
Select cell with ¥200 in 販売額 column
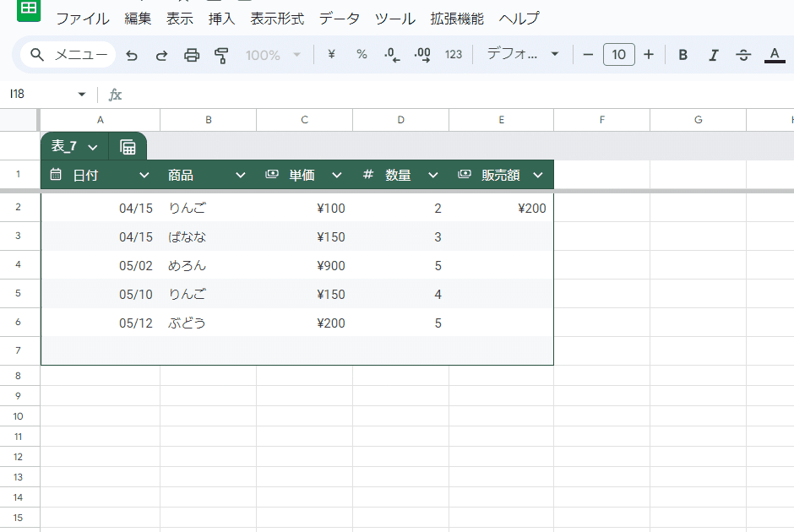501,208
